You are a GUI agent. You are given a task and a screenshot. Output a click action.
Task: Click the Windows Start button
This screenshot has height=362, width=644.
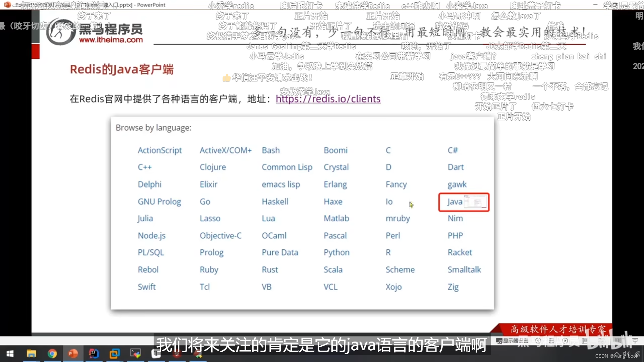(10, 354)
